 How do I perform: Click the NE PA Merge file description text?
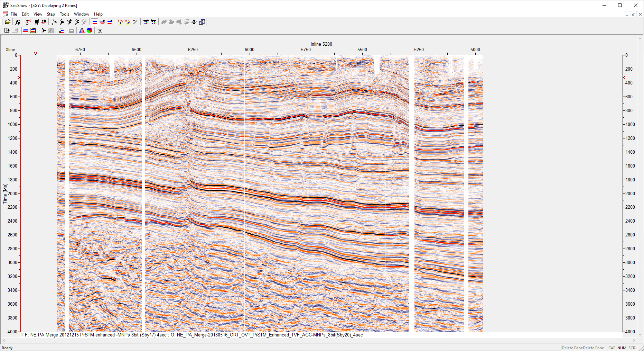(192, 335)
